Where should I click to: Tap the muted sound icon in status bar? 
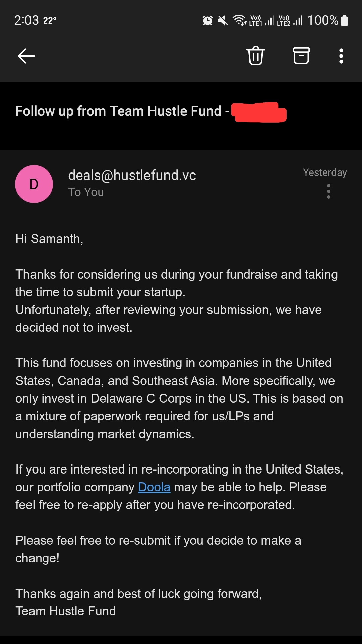click(223, 21)
